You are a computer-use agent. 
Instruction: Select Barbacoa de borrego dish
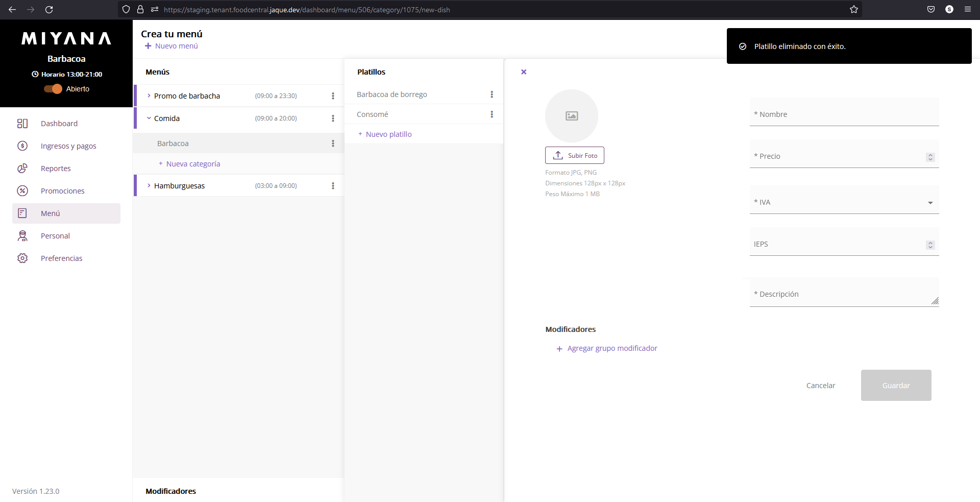pos(424,94)
